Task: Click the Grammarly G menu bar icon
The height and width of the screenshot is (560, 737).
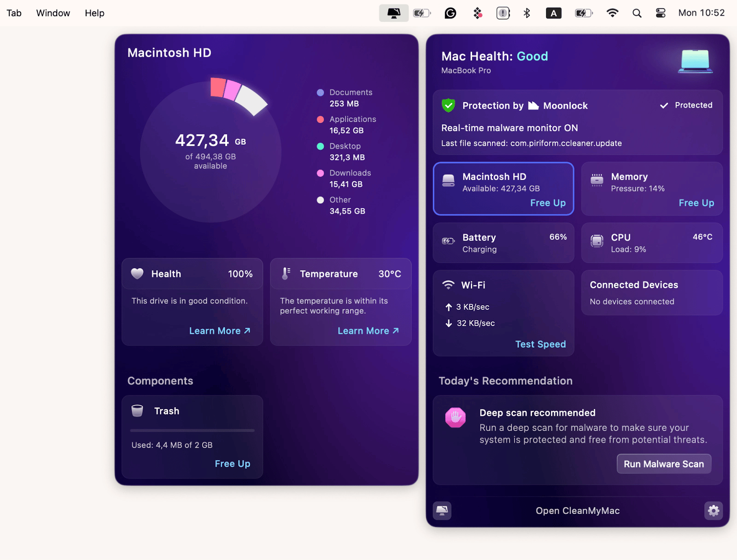Action: 450,13
